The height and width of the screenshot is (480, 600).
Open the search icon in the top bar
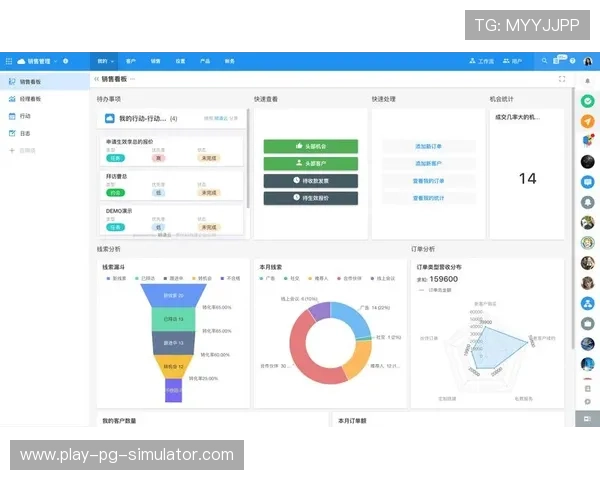pyautogui.click(x=545, y=61)
